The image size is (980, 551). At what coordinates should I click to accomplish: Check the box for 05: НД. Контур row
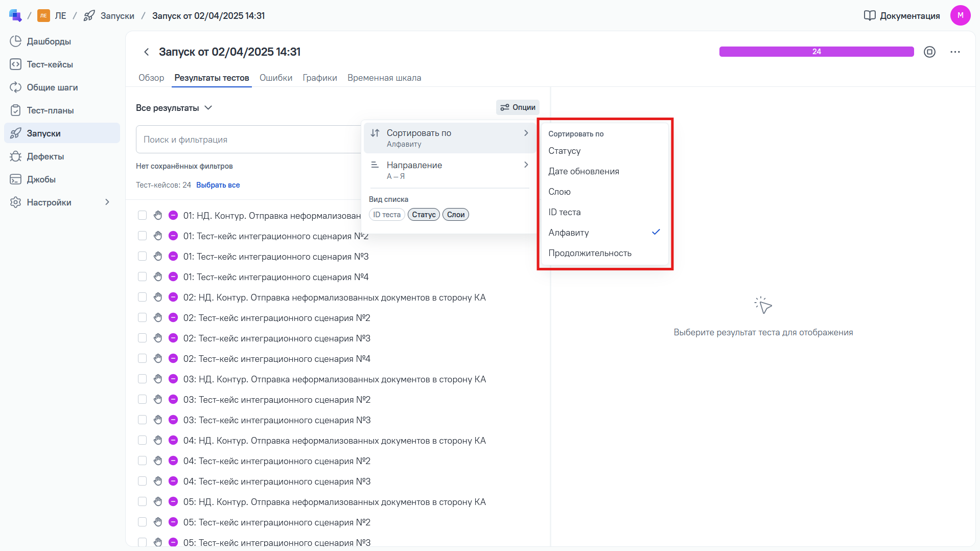(x=143, y=501)
